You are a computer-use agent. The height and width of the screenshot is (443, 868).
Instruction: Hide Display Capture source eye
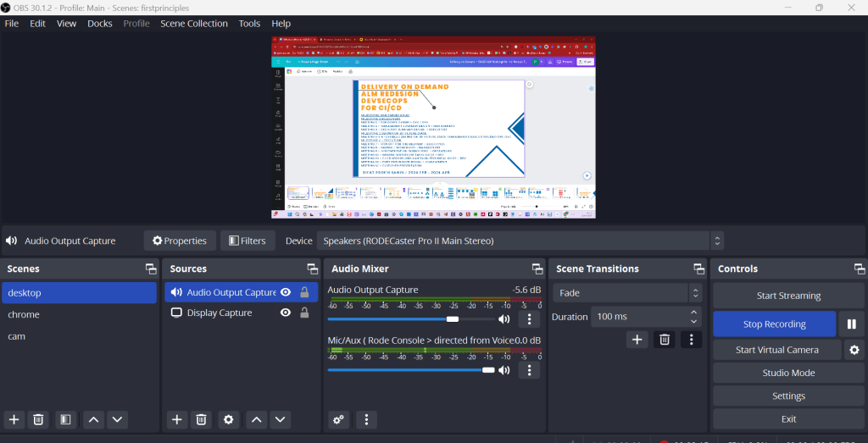(286, 313)
